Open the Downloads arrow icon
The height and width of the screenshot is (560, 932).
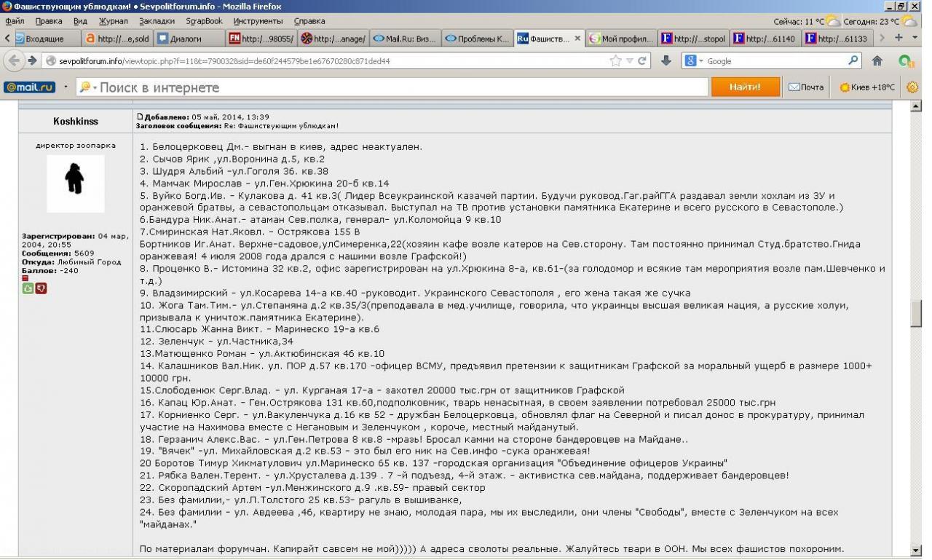pos(666,61)
